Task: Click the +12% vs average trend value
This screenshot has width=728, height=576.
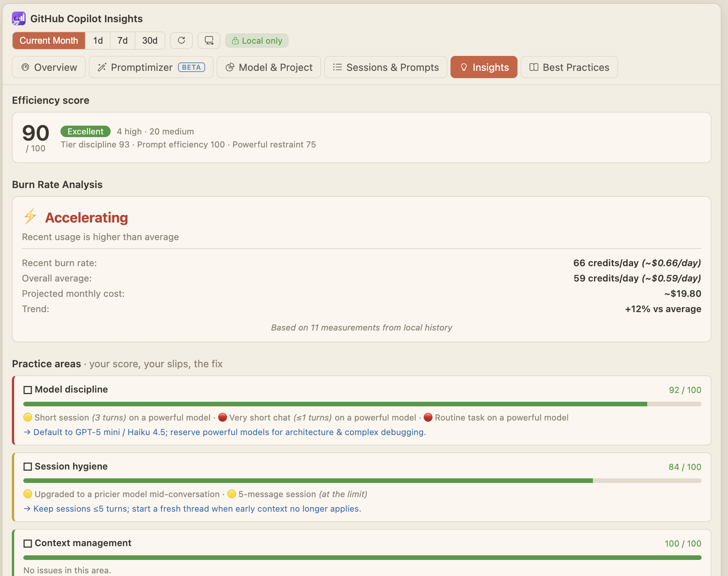Action: pyautogui.click(x=663, y=309)
